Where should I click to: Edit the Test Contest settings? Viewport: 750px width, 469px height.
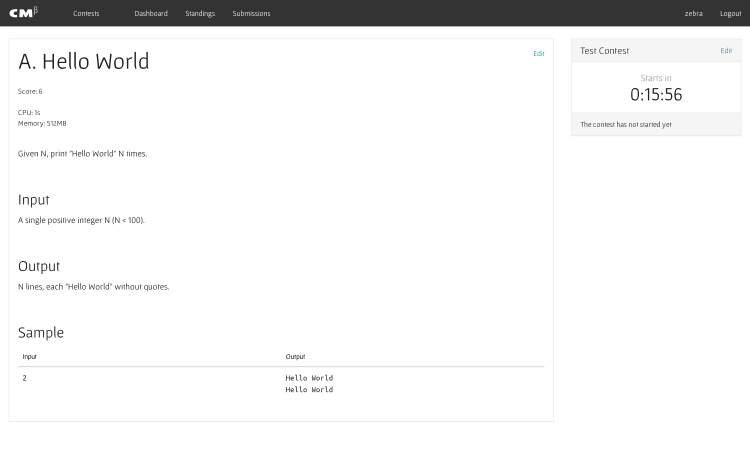coord(726,50)
